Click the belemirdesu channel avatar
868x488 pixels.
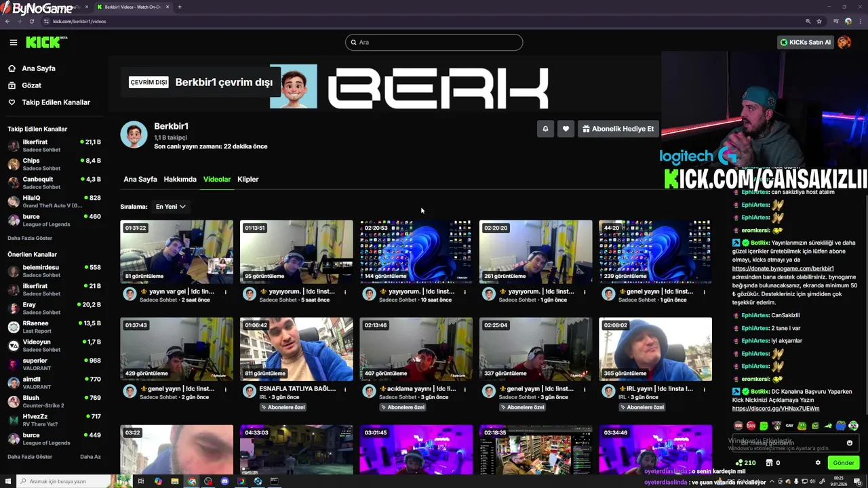14,271
